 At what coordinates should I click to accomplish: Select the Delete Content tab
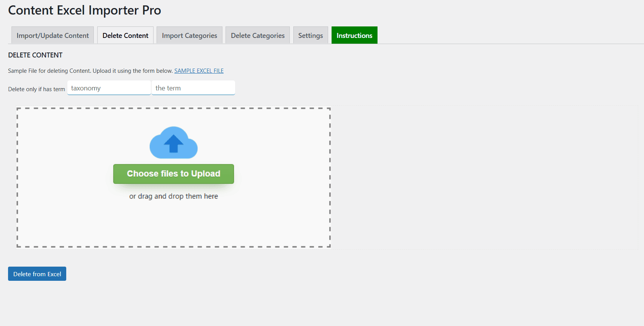tap(125, 35)
